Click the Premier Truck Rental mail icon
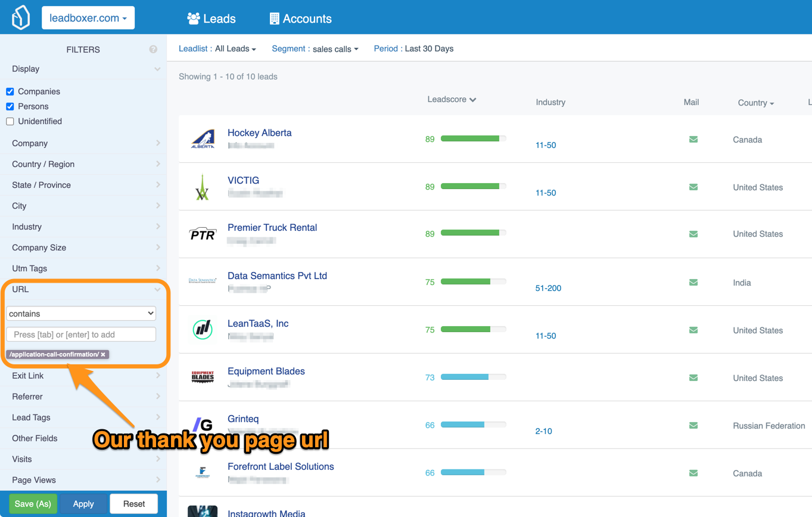The height and width of the screenshot is (517, 812). (693, 234)
